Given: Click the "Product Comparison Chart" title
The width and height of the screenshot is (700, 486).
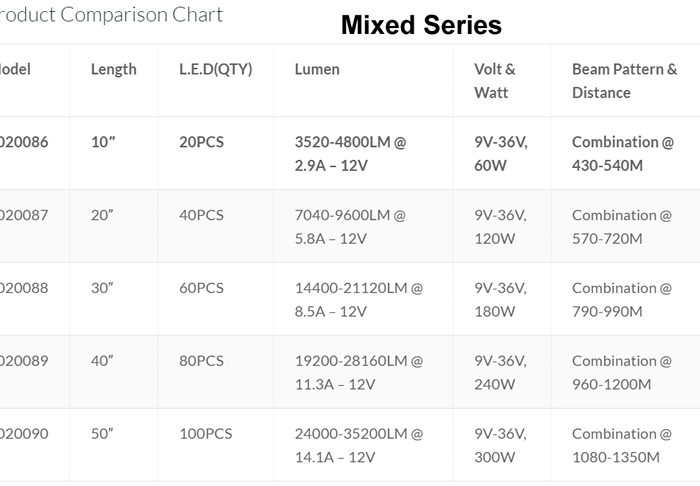Looking at the screenshot, I should tap(112, 15).
